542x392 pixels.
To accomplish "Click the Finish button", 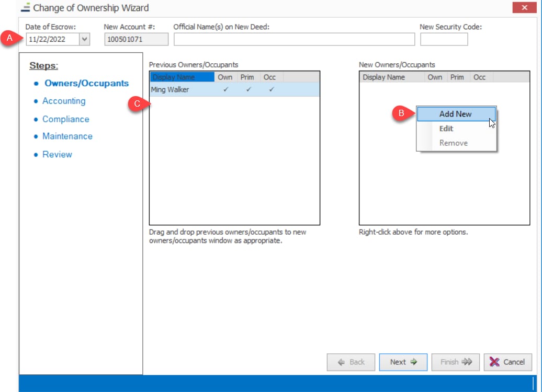I will 456,362.
